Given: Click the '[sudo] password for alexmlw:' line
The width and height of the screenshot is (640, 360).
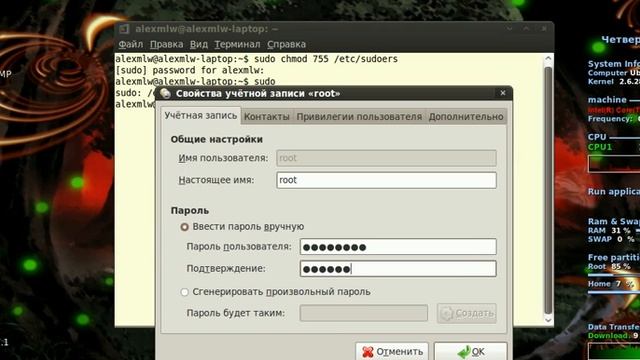Looking at the screenshot, I should pos(190,70).
